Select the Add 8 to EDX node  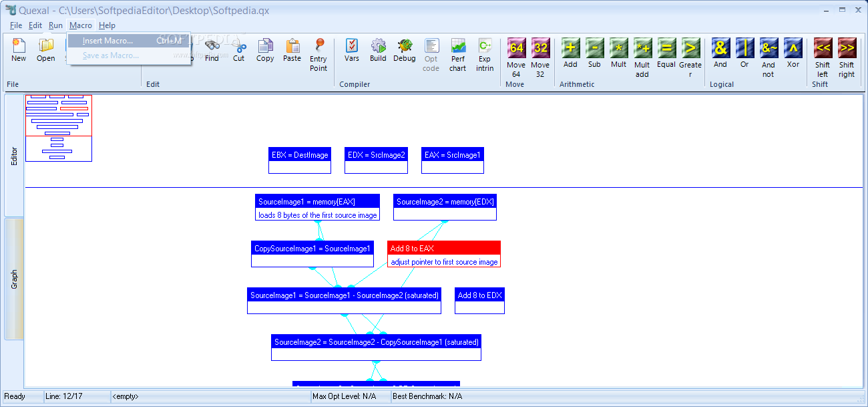(479, 301)
